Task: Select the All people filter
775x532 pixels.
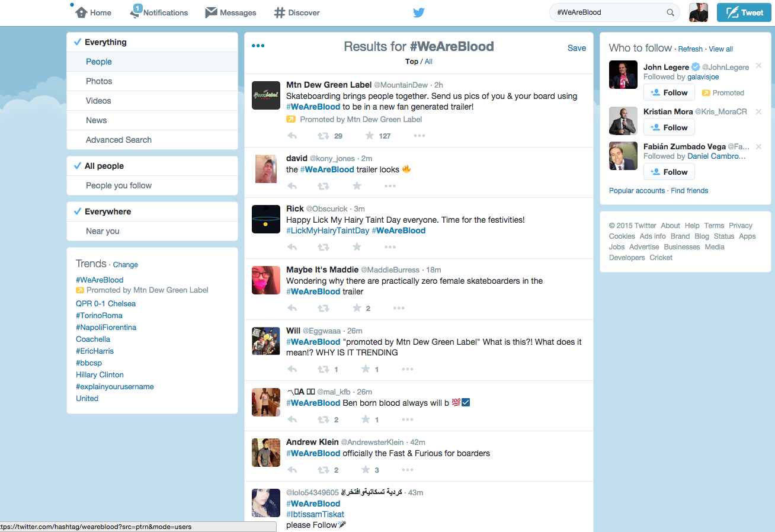Action: (152, 166)
